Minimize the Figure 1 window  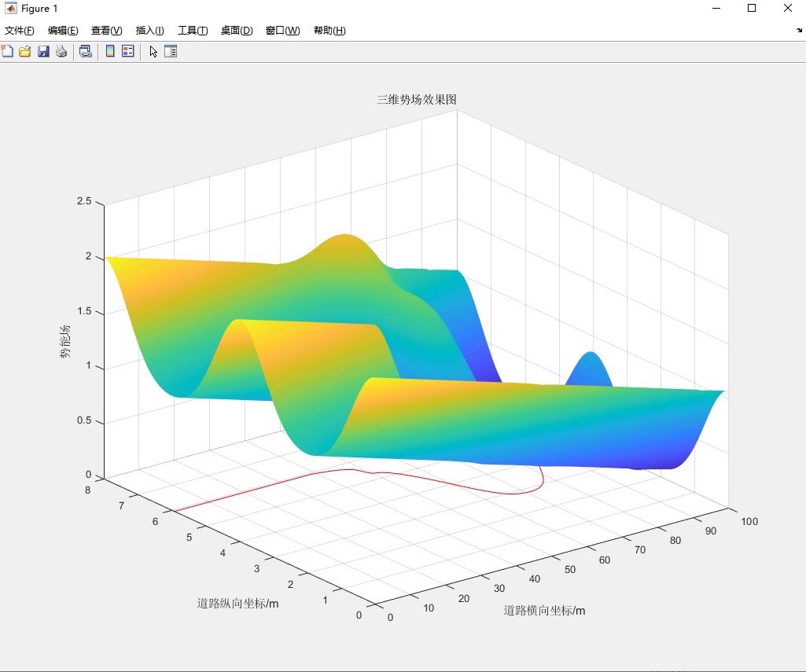point(716,8)
